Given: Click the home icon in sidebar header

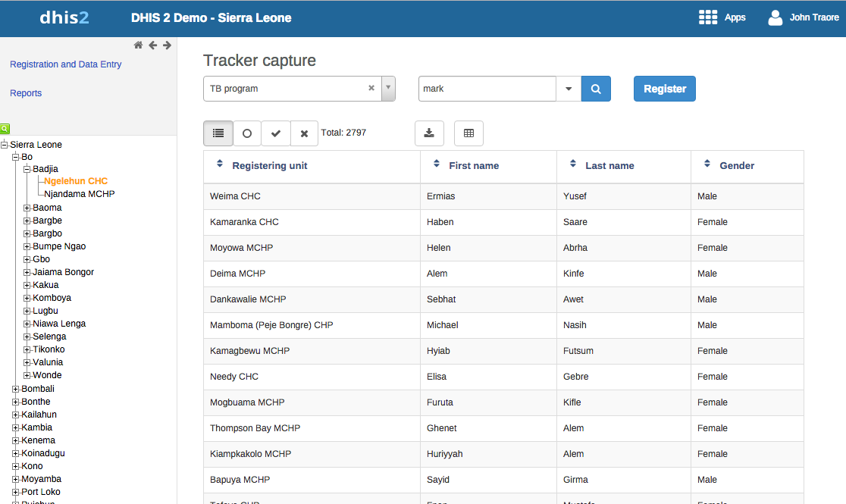Looking at the screenshot, I should click(x=138, y=45).
